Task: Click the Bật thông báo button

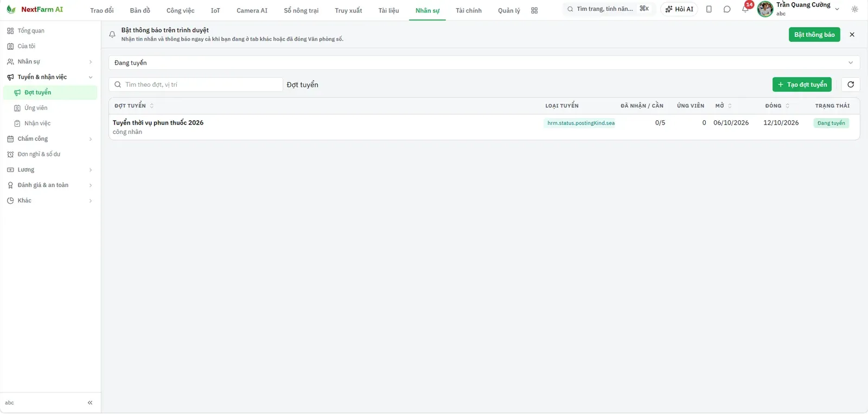Action: 814,35
